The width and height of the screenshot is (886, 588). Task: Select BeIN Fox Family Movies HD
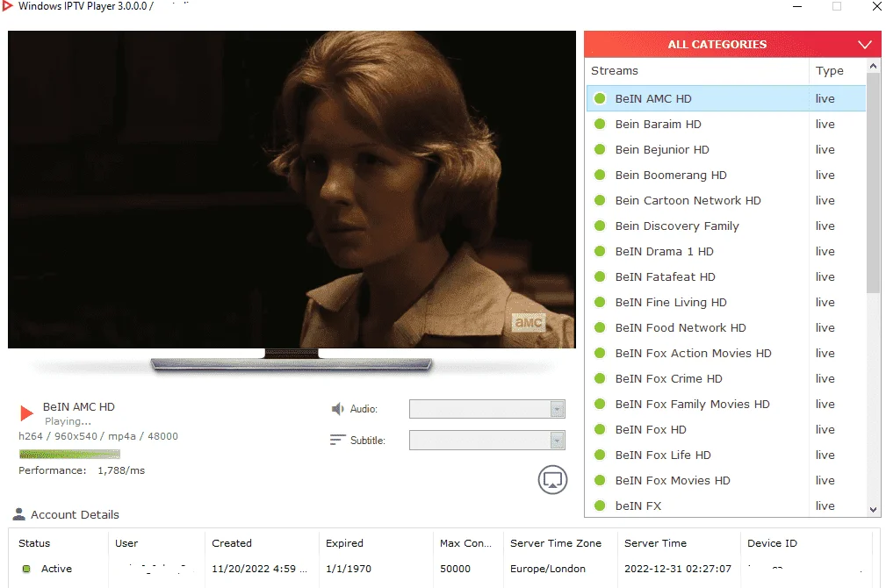point(726,404)
